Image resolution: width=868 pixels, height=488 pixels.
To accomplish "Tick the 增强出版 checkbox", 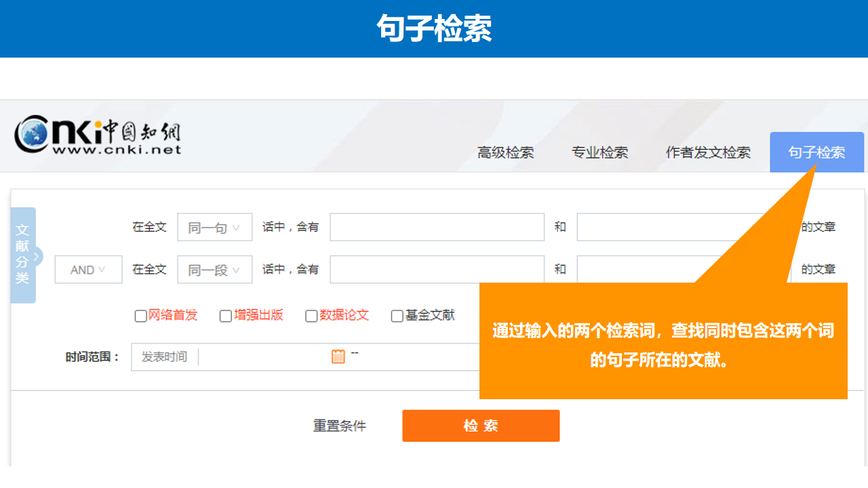I will [x=226, y=316].
